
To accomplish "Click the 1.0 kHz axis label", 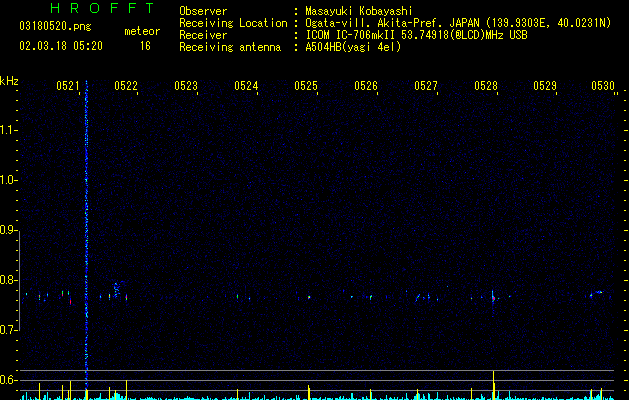I will (8, 179).
